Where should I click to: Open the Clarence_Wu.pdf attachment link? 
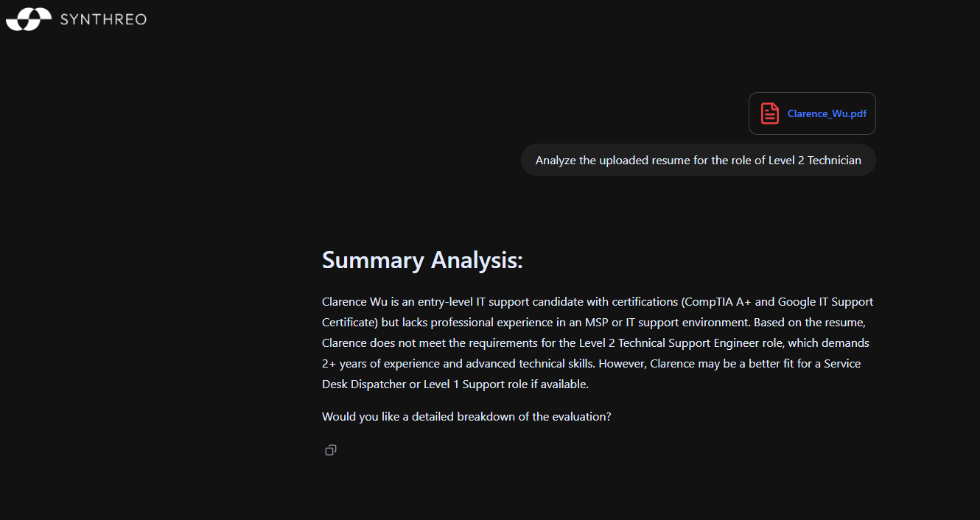827,113
